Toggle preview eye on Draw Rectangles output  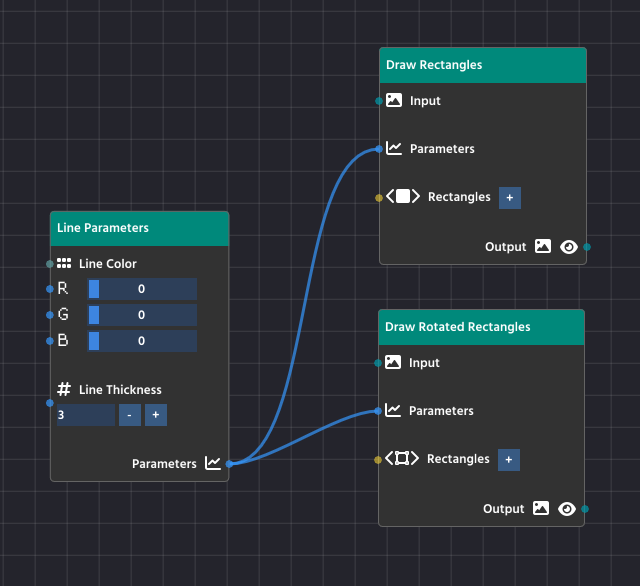tap(569, 246)
